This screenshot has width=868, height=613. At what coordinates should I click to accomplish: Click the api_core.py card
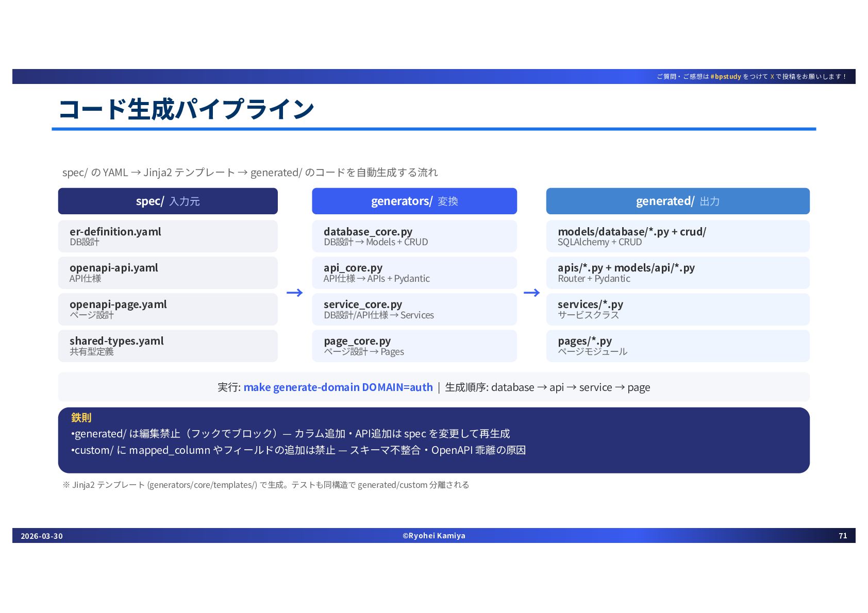click(x=414, y=273)
